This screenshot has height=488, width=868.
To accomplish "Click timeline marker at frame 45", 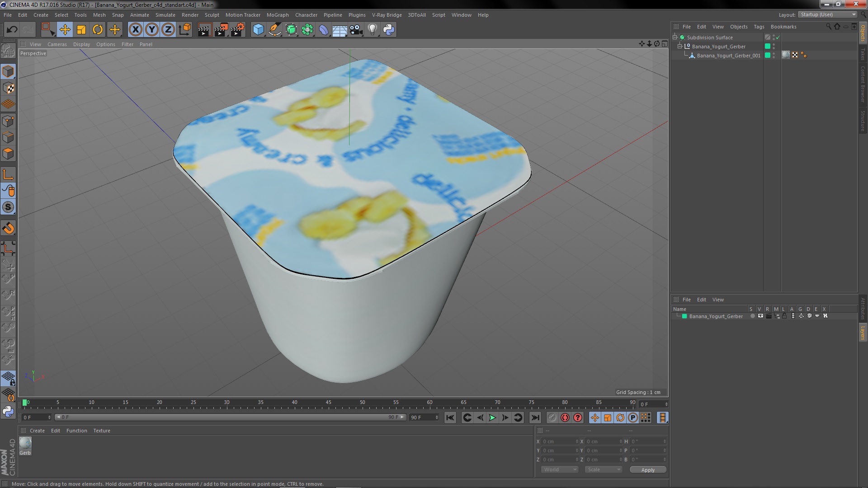I will point(329,403).
